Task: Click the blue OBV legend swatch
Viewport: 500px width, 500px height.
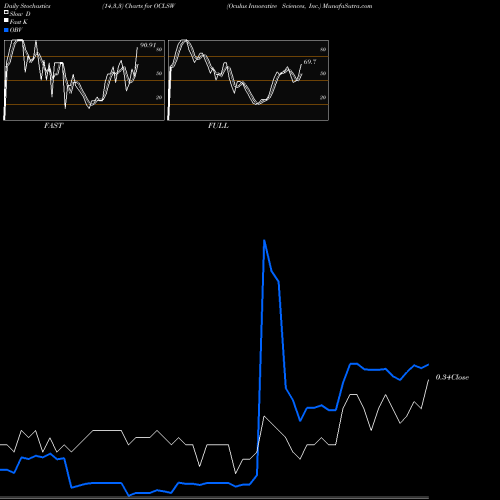Action: click(6, 30)
